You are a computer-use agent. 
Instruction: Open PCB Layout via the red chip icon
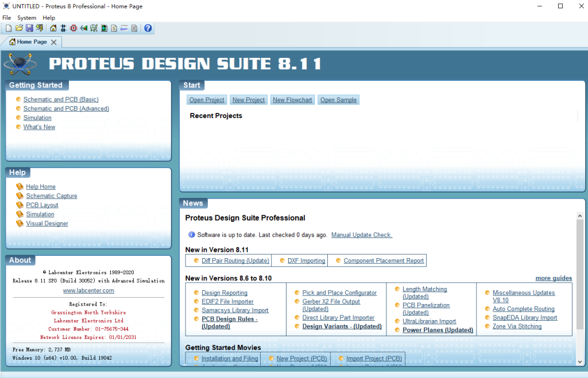[73, 28]
